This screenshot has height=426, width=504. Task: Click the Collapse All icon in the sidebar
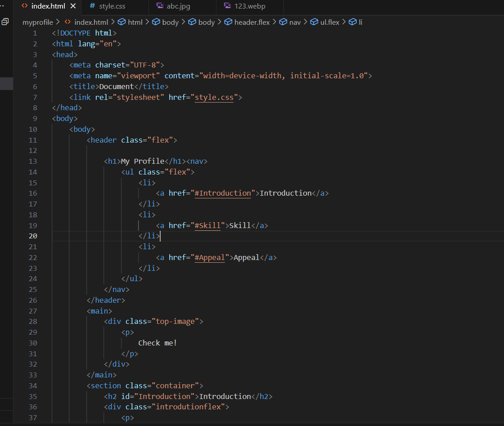(x=5, y=22)
